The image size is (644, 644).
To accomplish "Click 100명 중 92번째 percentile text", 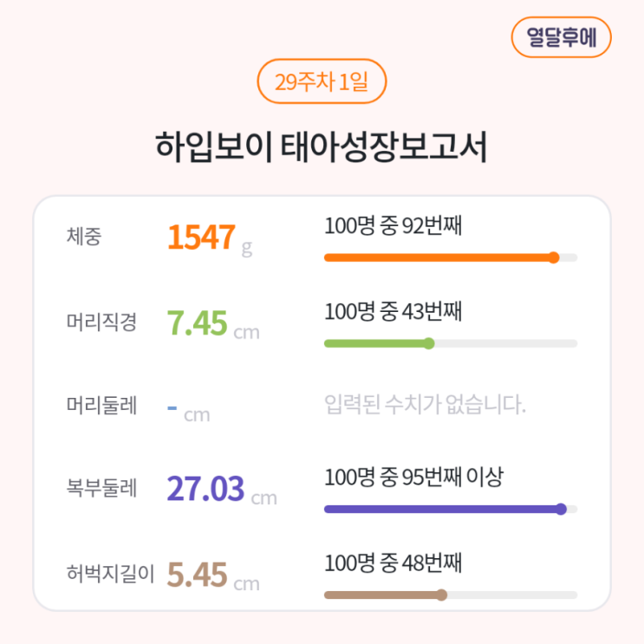I will [x=393, y=227].
